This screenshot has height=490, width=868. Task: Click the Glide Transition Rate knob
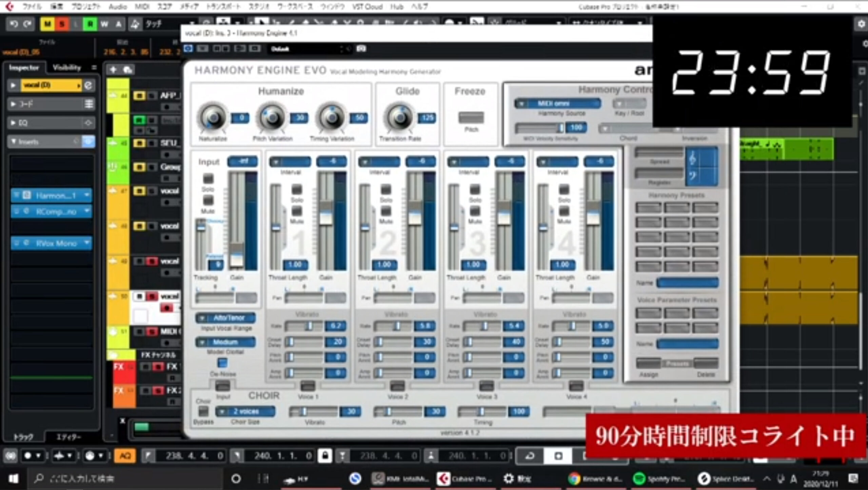(400, 117)
